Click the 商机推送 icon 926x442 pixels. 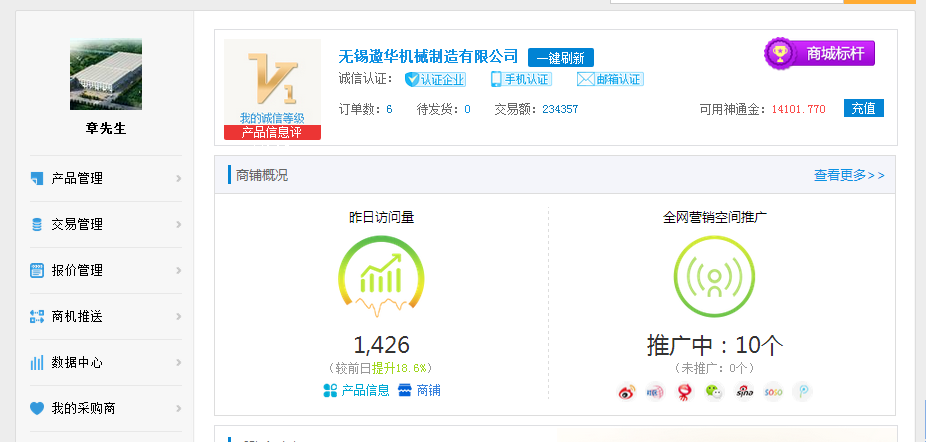(x=37, y=316)
